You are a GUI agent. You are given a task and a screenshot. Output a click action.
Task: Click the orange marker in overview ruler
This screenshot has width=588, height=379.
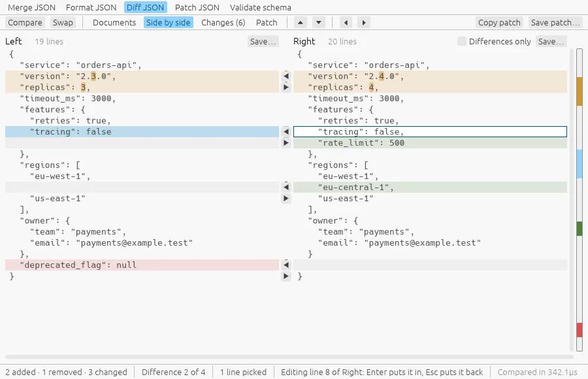pyautogui.click(x=580, y=91)
